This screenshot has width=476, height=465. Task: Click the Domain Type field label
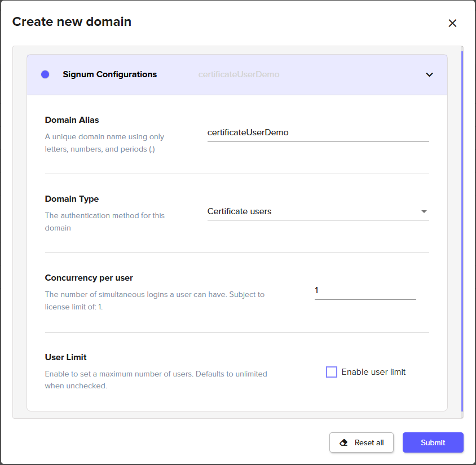point(72,199)
